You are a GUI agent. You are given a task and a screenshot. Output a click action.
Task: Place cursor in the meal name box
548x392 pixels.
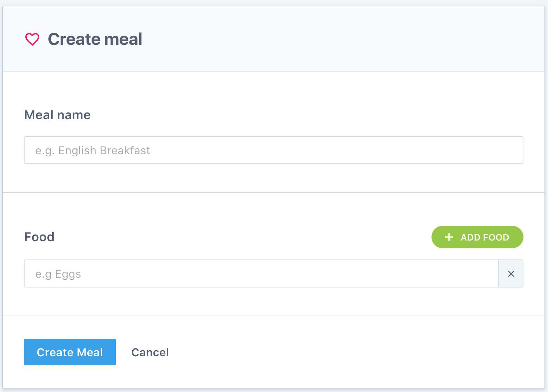coord(273,150)
